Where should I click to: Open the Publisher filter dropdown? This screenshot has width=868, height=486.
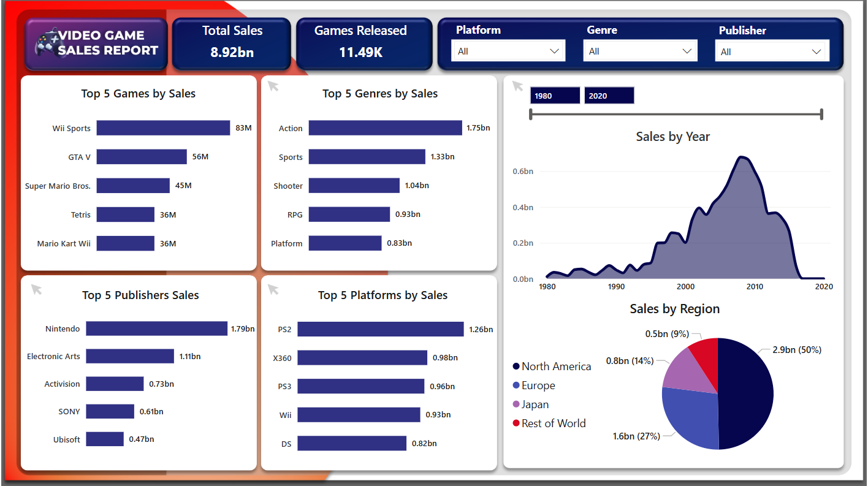click(772, 52)
